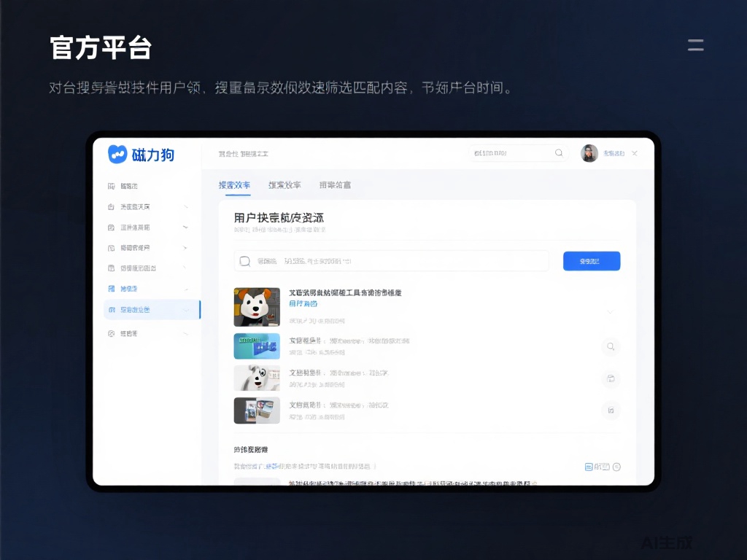Viewport: 747px width, 560px height.
Task: Switch to the third tab in tab row
Action: point(335,185)
